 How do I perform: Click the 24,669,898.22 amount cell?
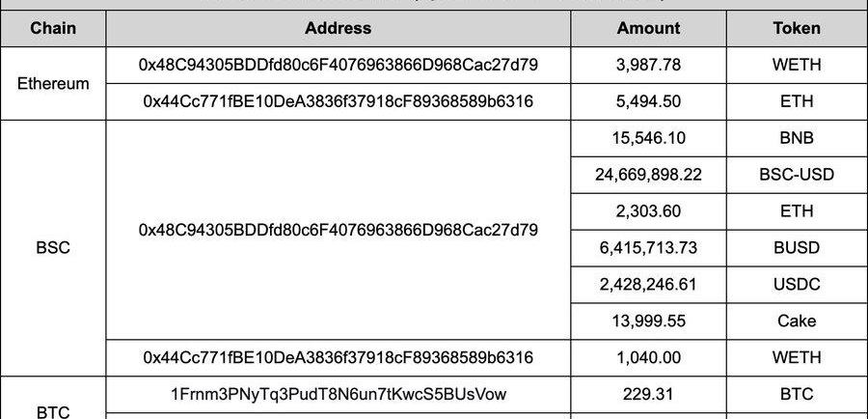point(648,175)
